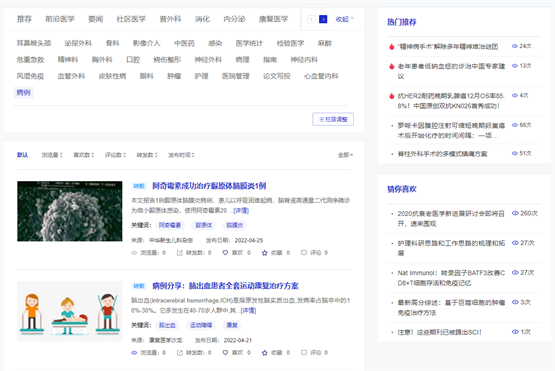The height and width of the screenshot is (371, 555).
Task: Click the heart like icon on second article
Action: point(225,353)
